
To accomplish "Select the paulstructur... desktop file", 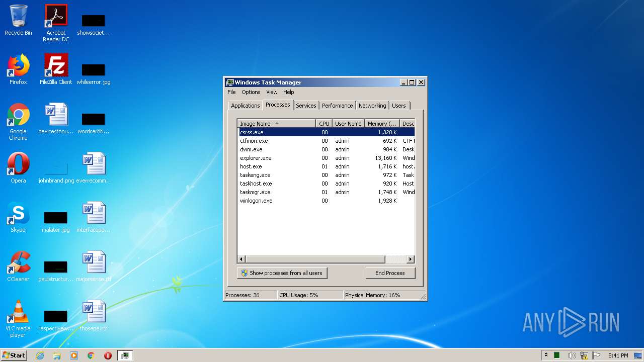I will pyautogui.click(x=56, y=270).
